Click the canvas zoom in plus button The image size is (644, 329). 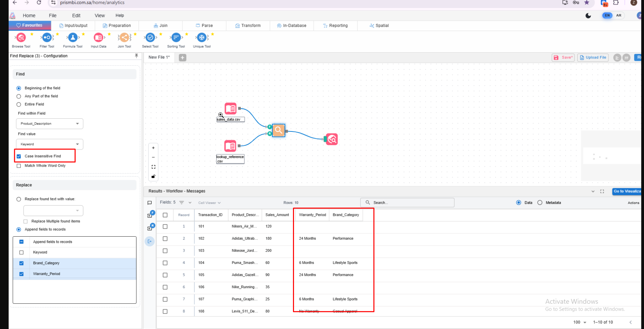coord(153,148)
